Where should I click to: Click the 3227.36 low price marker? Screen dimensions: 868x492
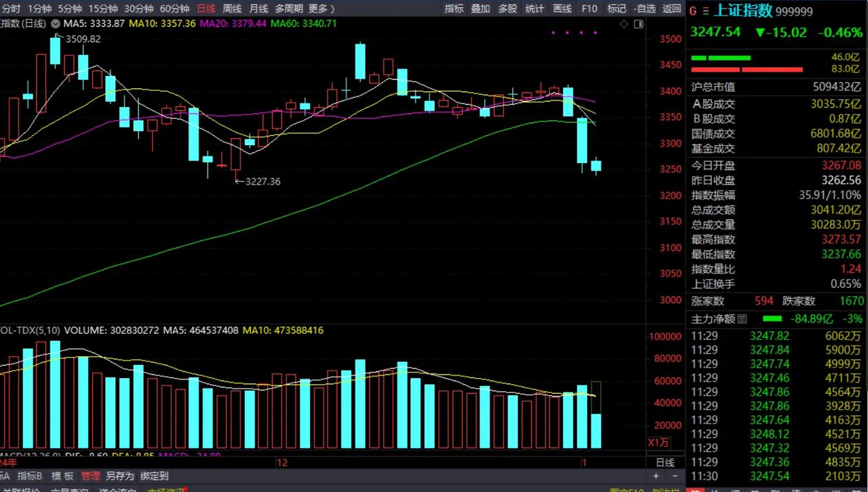(x=262, y=181)
